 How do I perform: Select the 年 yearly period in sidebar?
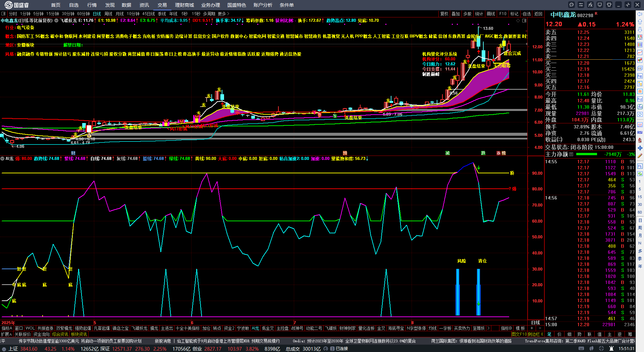[640, 266]
